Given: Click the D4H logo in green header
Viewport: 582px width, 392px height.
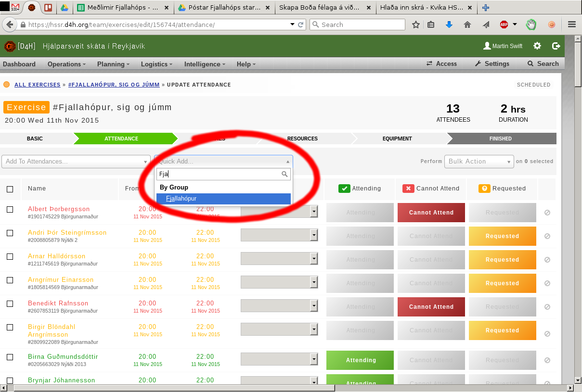Looking at the screenshot, I should coord(10,46).
